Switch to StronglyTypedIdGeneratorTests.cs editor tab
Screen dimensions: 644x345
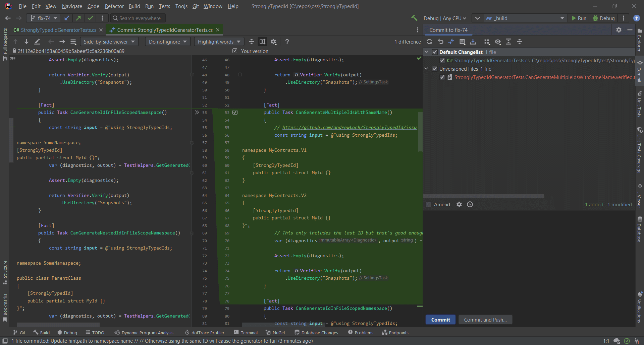pos(58,30)
